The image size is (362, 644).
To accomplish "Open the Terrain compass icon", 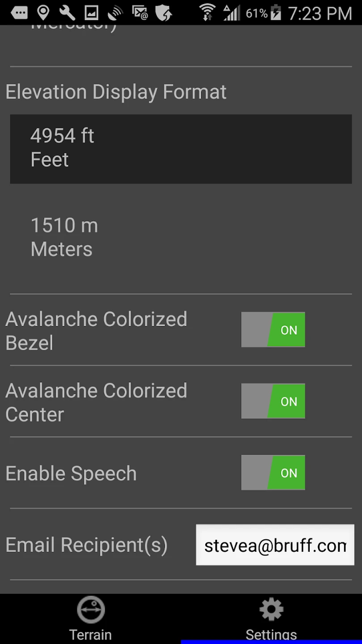I will click(x=91, y=610).
